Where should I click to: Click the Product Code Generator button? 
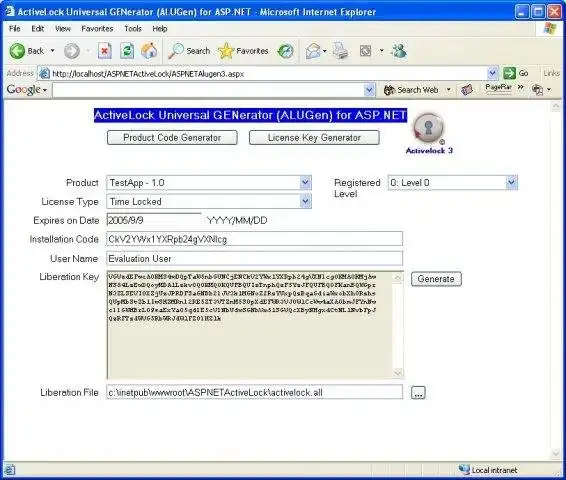(x=172, y=138)
